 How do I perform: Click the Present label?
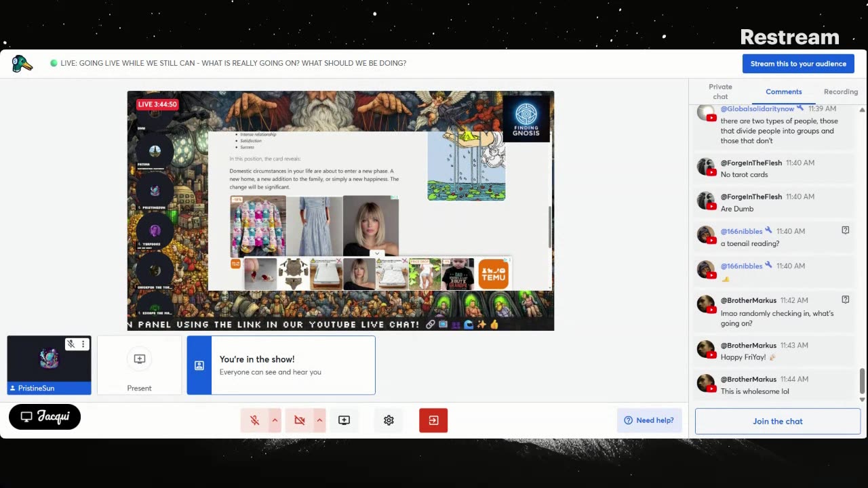(x=140, y=388)
